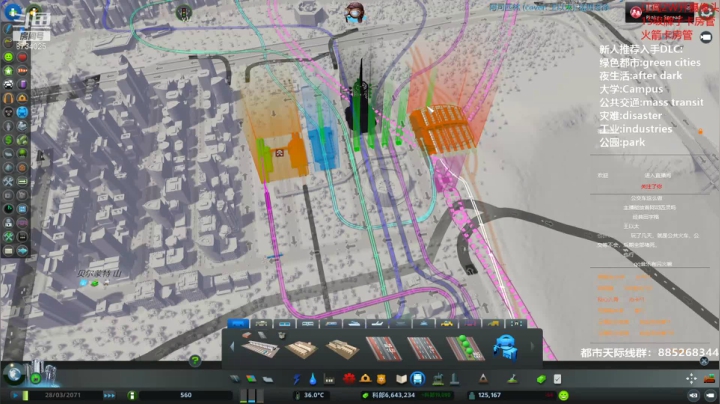The width and height of the screenshot is (720, 404).
Task: Select middle bus-lane road thumbnail
Action: 425,348
